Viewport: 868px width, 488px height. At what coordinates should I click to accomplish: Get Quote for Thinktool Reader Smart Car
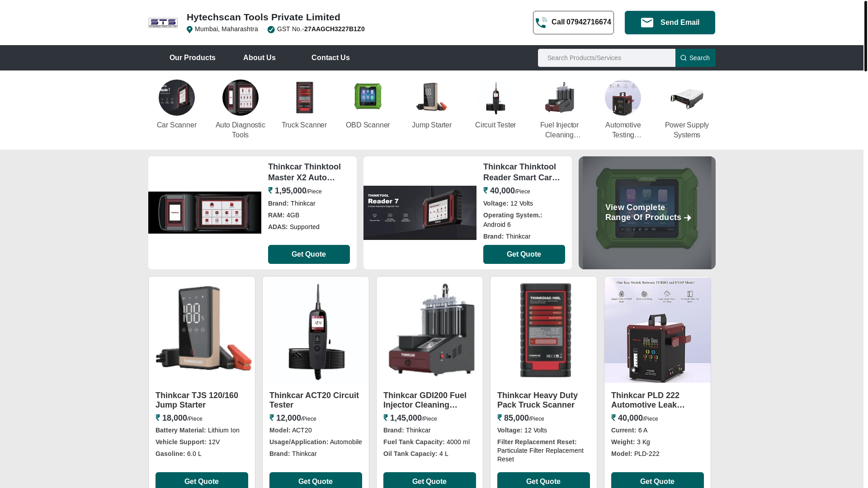click(x=524, y=254)
